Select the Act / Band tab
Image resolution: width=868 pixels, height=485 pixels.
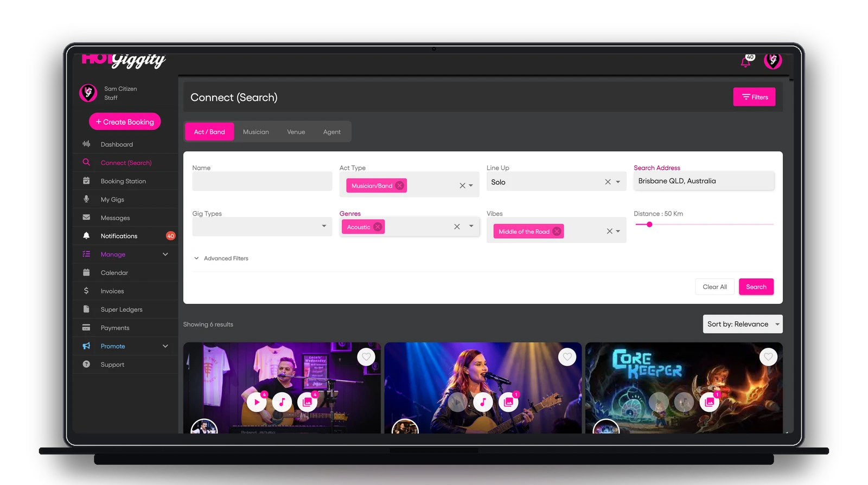click(x=209, y=132)
